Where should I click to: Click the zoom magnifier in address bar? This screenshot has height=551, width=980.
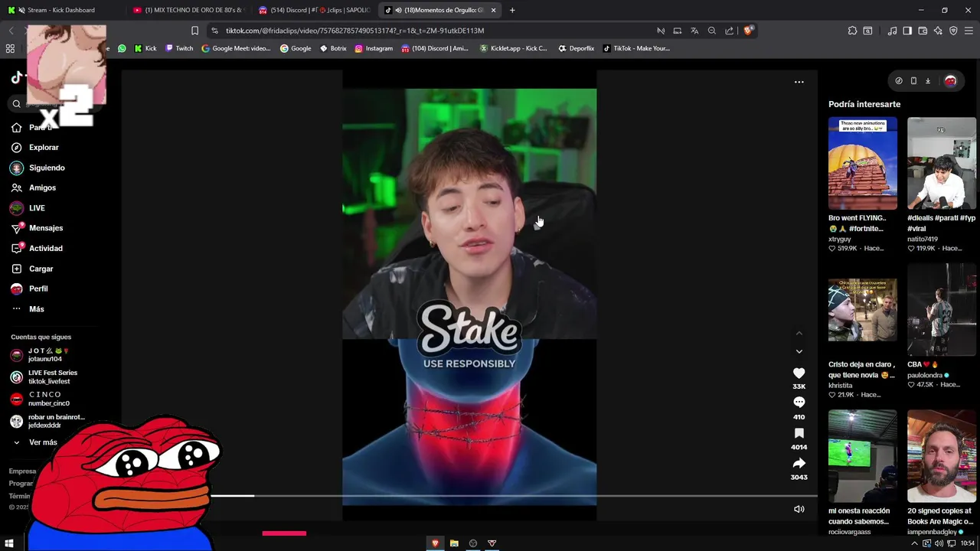(712, 31)
